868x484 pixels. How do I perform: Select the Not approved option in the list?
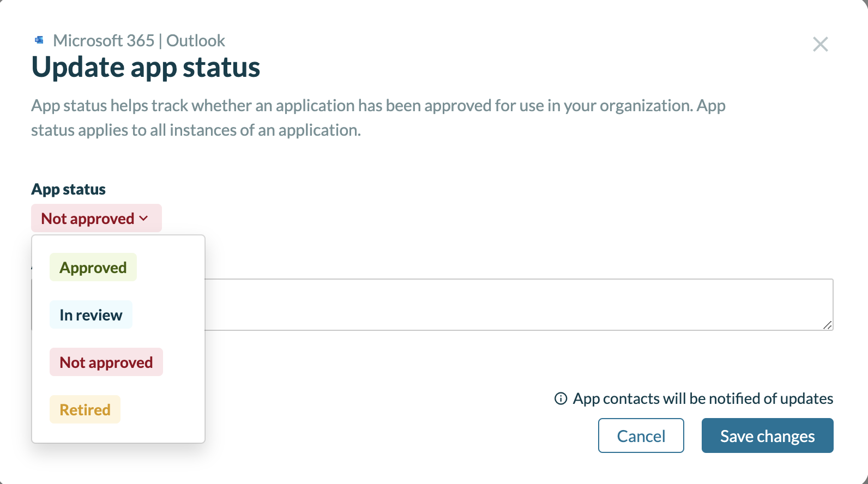[106, 362]
